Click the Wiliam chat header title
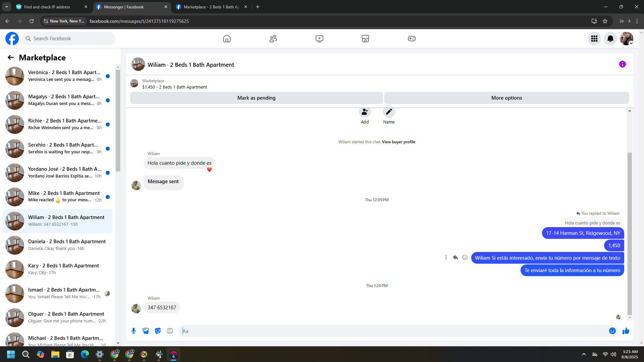This screenshot has height=362, width=644. pyautogui.click(x=191, y=65)
